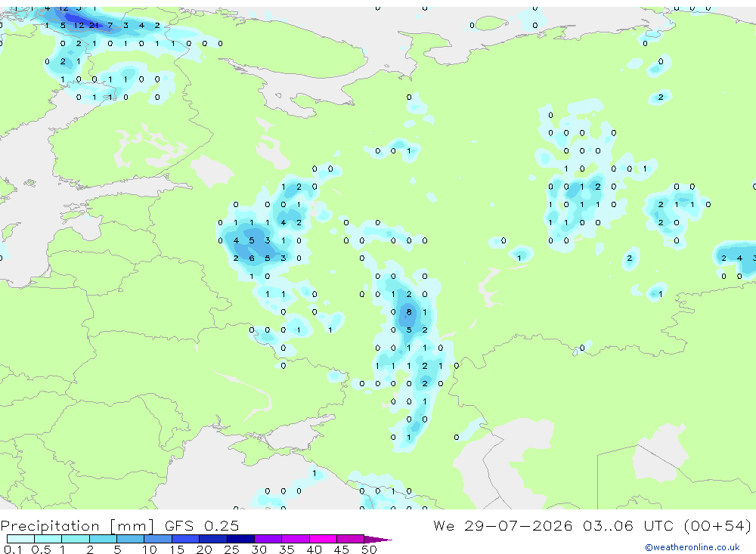This screenshot has width=756, height=554.
Task: Click the '35' legend scale label
Action: coord(287,549)
